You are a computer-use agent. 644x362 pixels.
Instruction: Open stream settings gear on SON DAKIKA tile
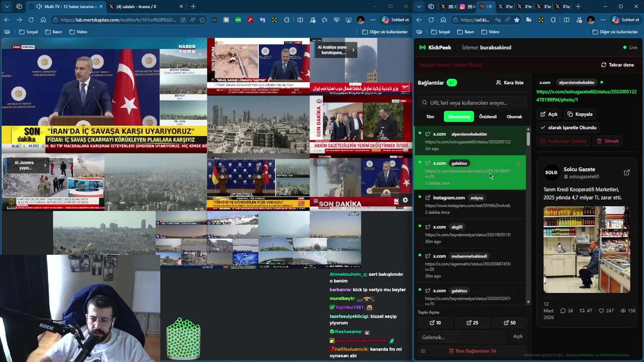[405, 200]
